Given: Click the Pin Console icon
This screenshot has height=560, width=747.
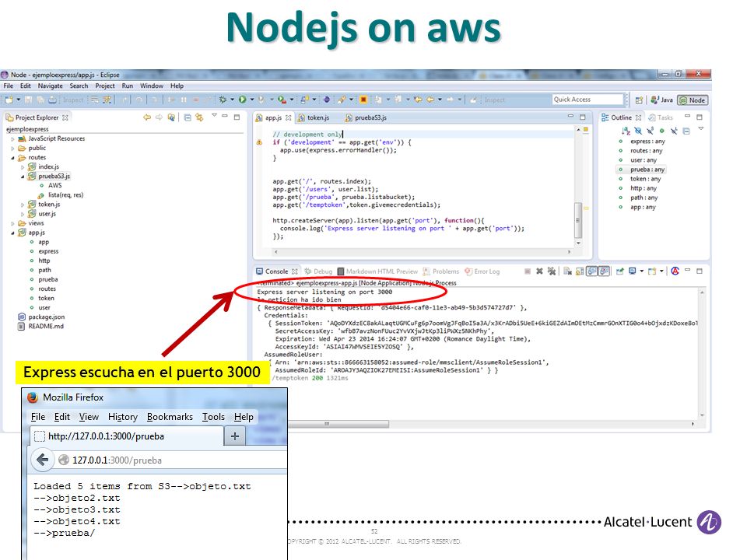Looking at the screenshot, I should click(620, 271).
